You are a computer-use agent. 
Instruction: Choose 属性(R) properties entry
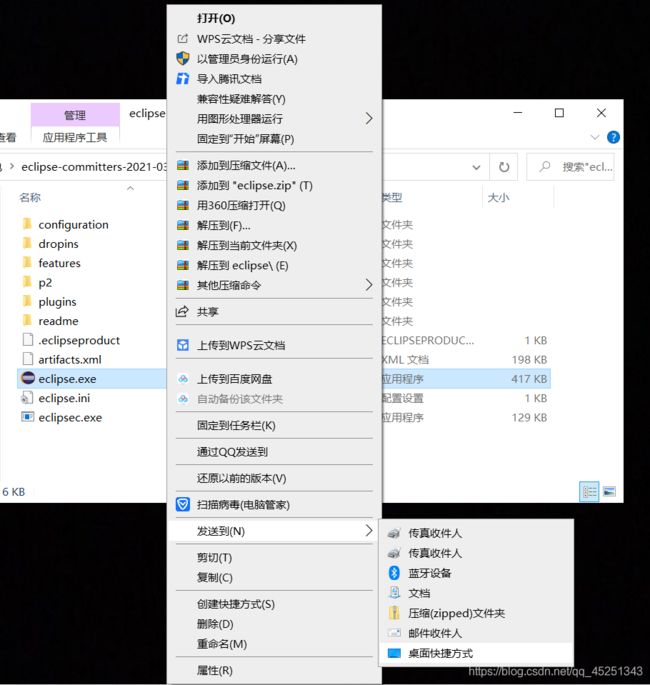(x=274, y=670)
